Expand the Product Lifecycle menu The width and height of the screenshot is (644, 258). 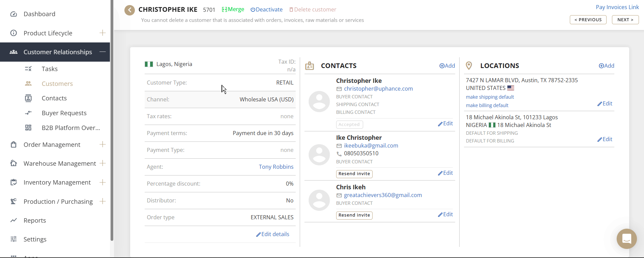coord(103,33)
